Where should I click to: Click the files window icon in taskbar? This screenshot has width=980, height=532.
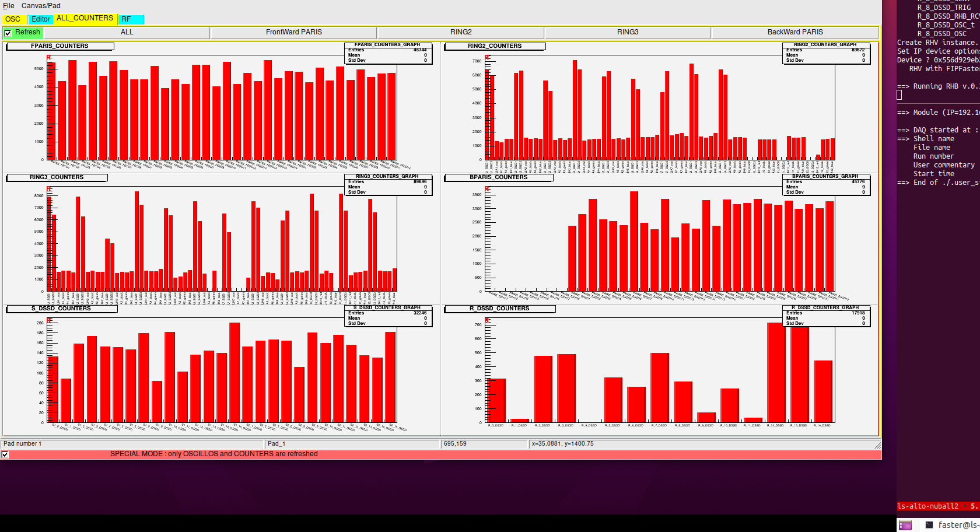point(905,525)
